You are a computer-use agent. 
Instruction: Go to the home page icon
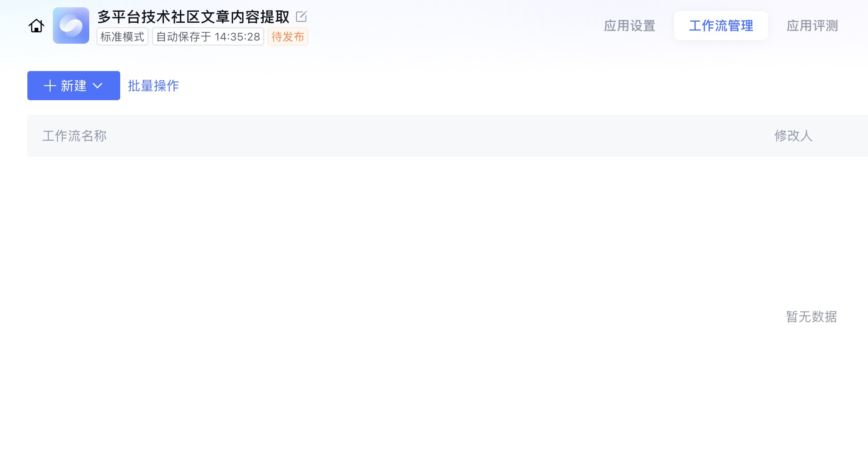click(36, 26)
